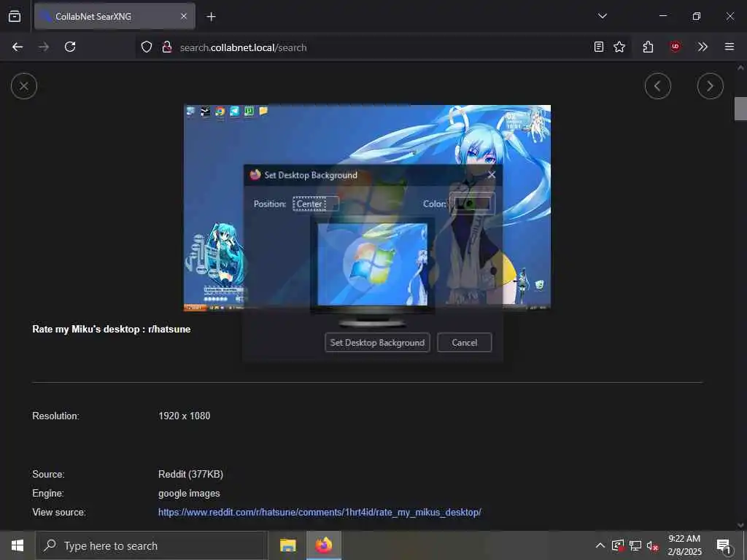Click the muted volume icon in the tray
This screenshot has height=560, width=747.
pyautogui.click(x=653, y=545)
